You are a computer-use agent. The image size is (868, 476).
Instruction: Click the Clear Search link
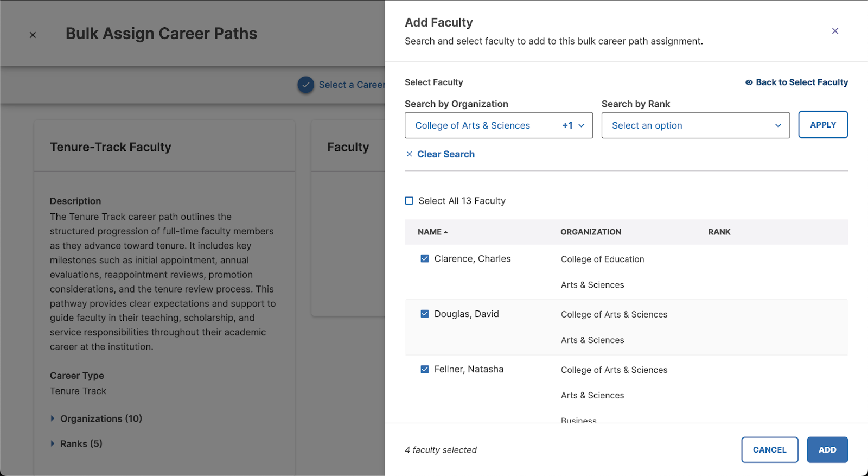[x=446, y=154]
